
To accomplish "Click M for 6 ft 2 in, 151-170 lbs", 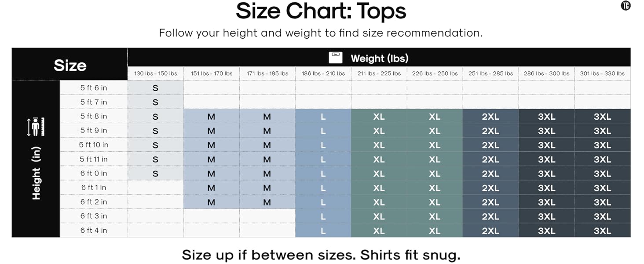I will click(211, 202).
